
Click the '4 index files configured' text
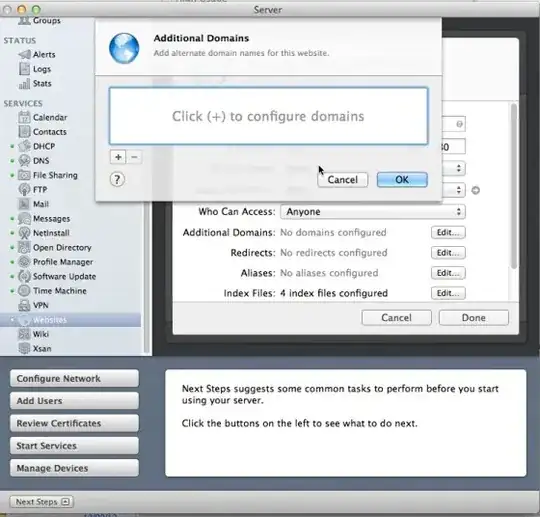point(334,293)
